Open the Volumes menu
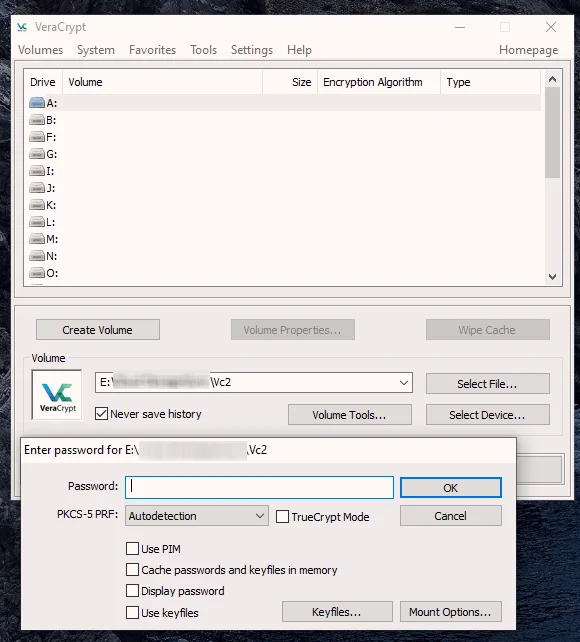 pos(41,50)
